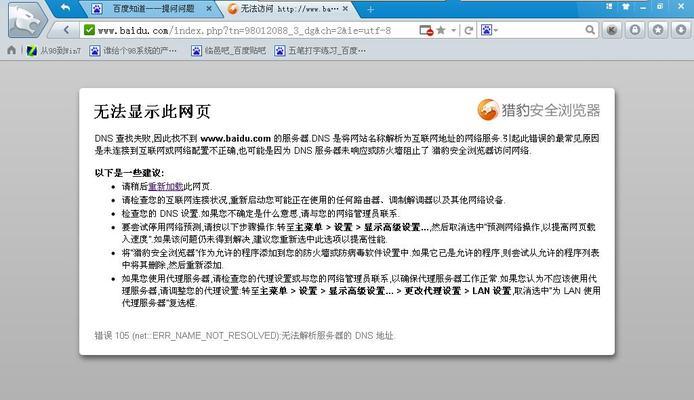Close the 无法访问 tab
Viewport: 694px width, 400px height.
(x=345, y=8)
